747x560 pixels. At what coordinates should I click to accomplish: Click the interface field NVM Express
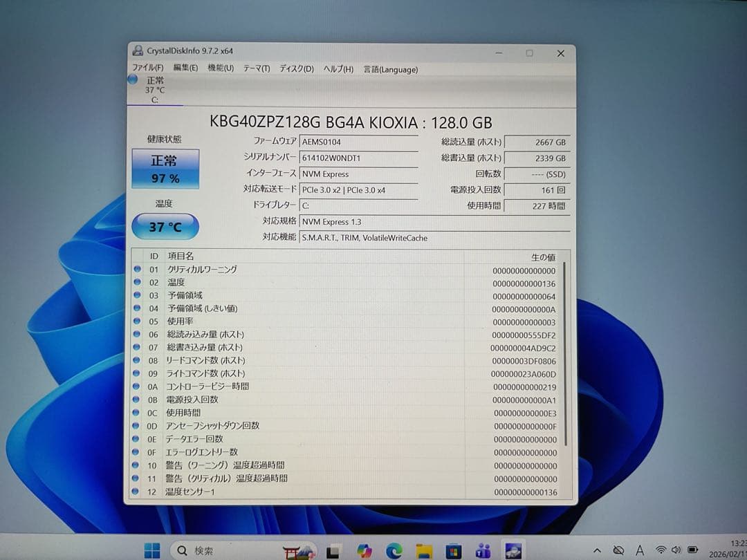359,174
